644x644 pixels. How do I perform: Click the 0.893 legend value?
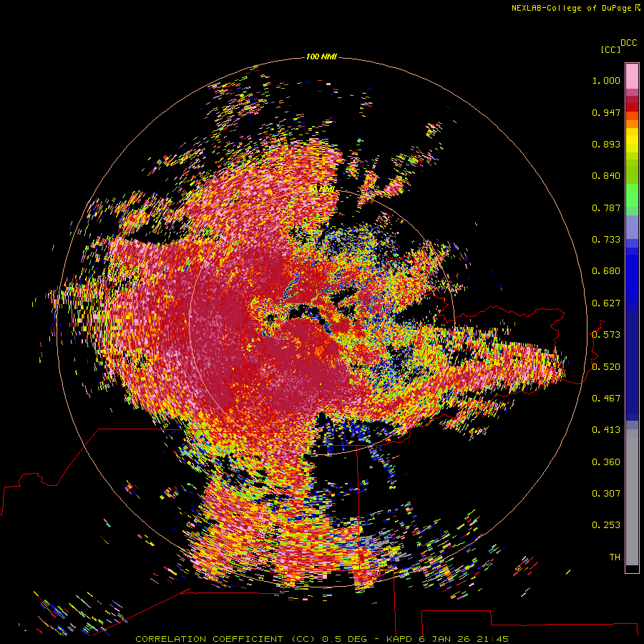point(606,144)
